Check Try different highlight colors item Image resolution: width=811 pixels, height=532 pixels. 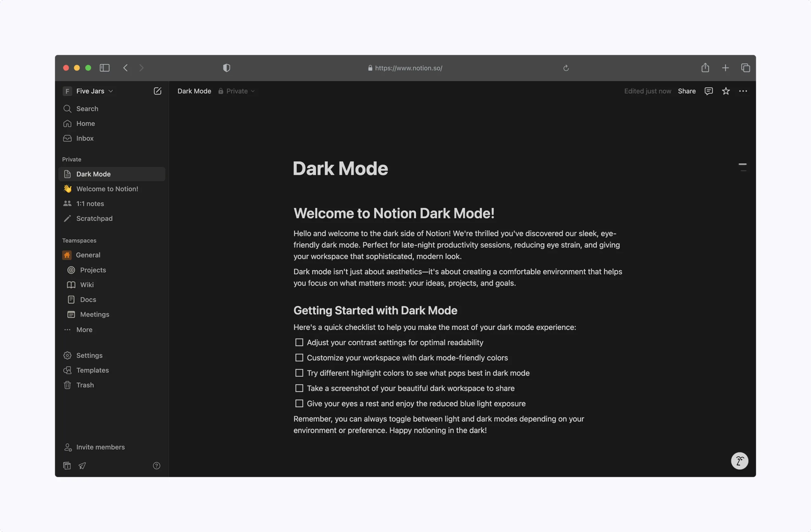coord(299,373)
